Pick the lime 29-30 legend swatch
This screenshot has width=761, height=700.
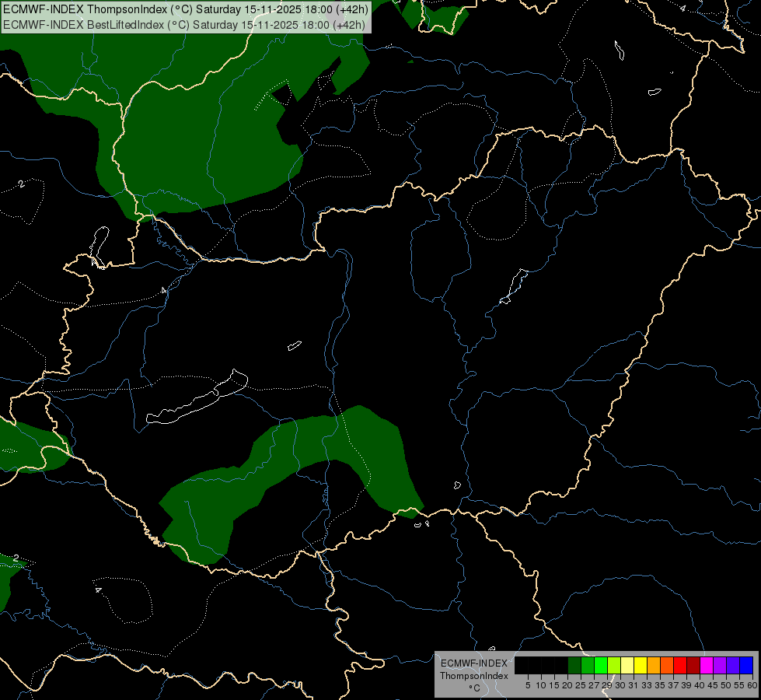[614, 665]
